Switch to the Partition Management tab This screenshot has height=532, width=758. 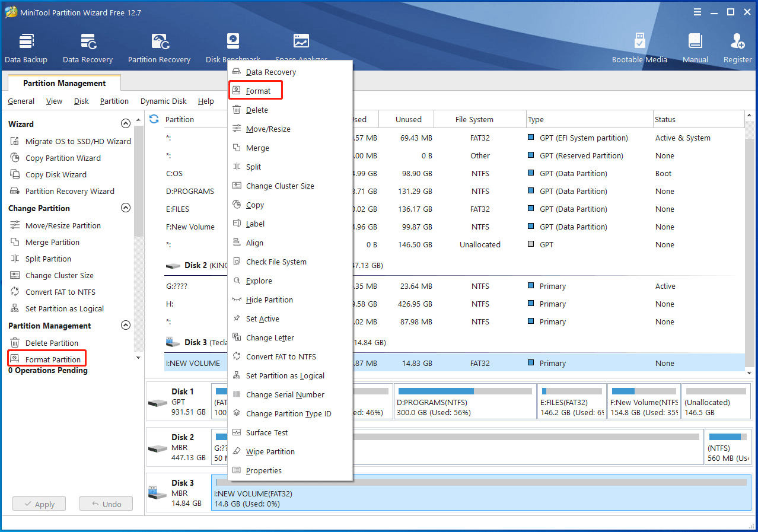(64, 84)
